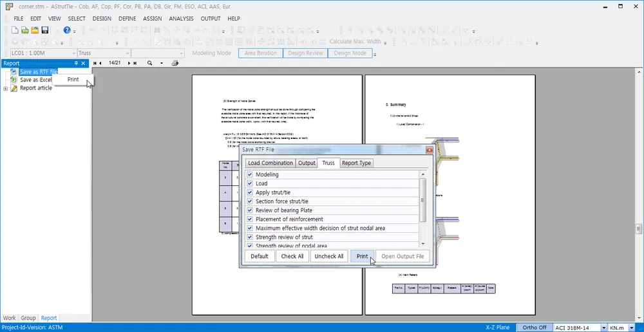Click the main preview vertical scrollbar thumb

coord(639,228)
